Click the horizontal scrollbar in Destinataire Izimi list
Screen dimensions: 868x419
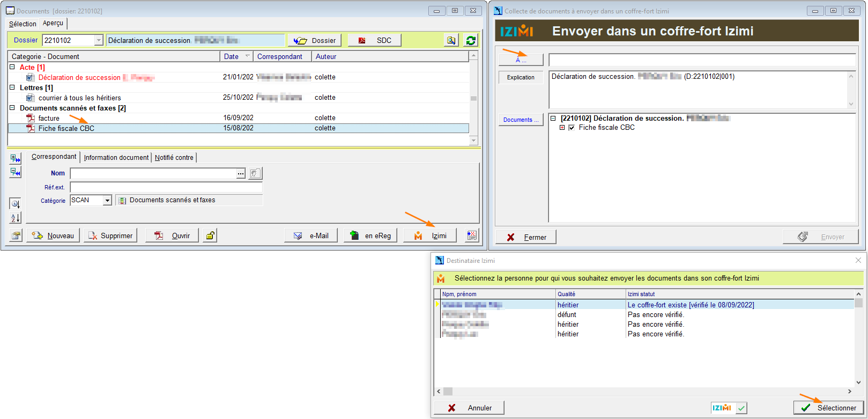(x=643, y=391)
